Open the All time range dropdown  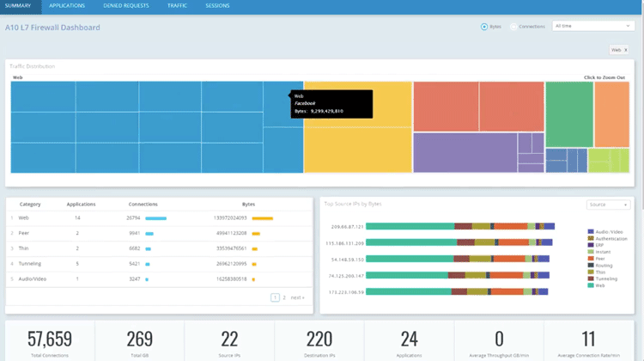click(x=592, y=26)
